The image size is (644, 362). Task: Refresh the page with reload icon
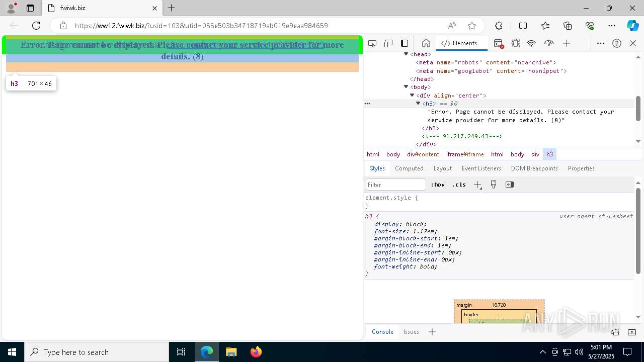pos(36,26)
